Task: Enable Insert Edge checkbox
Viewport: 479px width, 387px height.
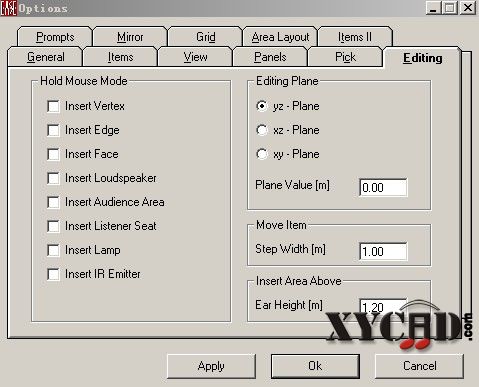Action: click(x=53, y=130)
